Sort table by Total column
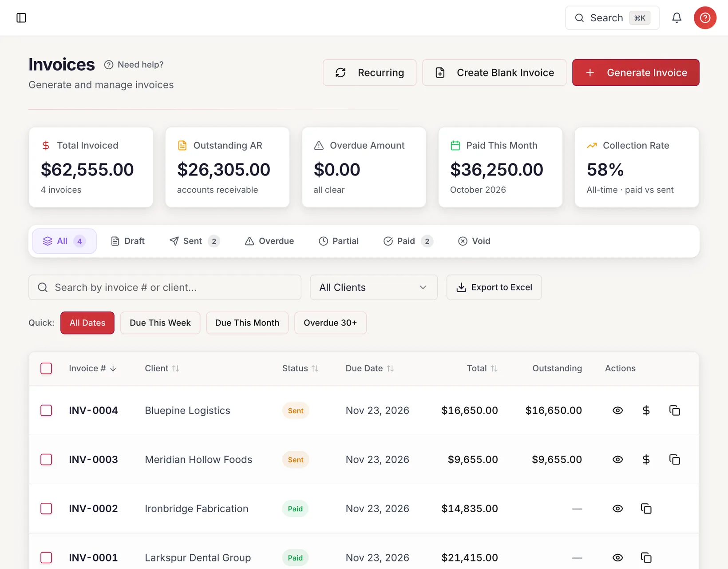Viewport: 728px width, 569px height. pyautogui.click(x=494, y=369)
